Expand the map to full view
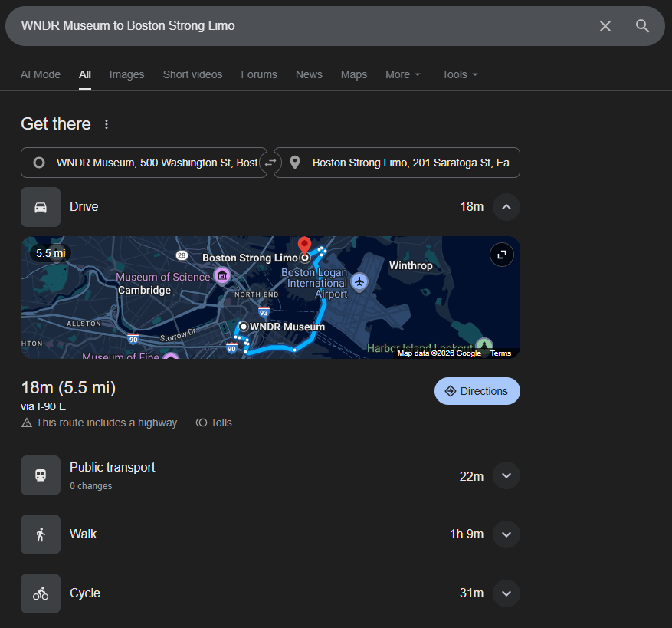Screen dimensions: 672x628 pos(502,255)
